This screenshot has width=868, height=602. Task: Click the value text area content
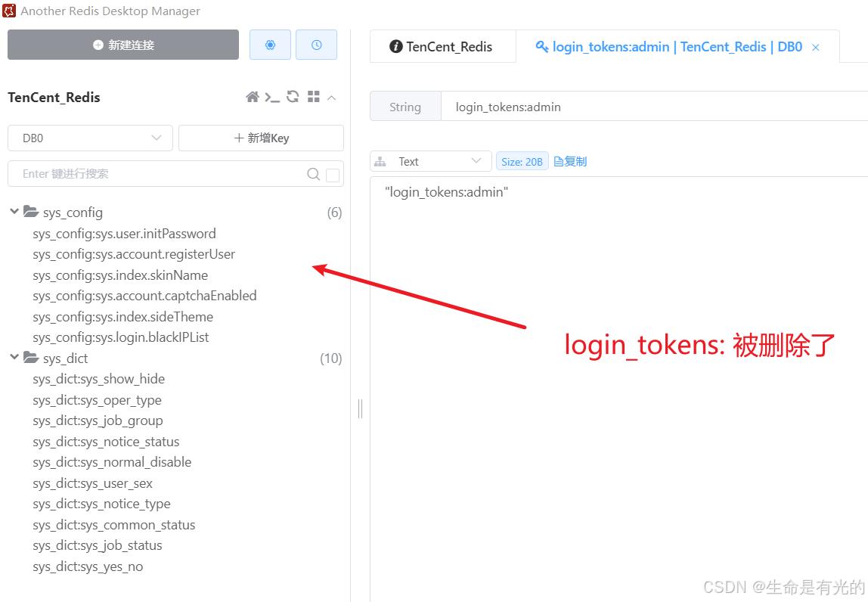(x=446, y=192)
